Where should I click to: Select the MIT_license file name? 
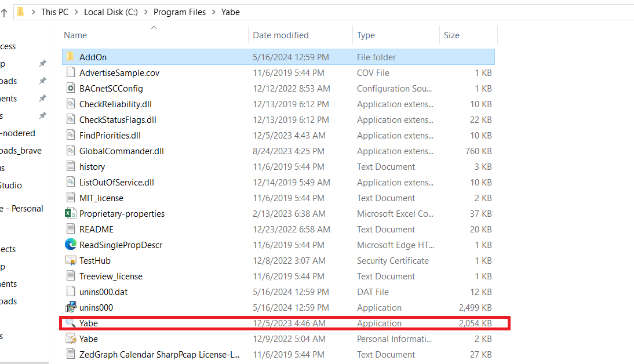pyautogui.click(x=101, y=198)
